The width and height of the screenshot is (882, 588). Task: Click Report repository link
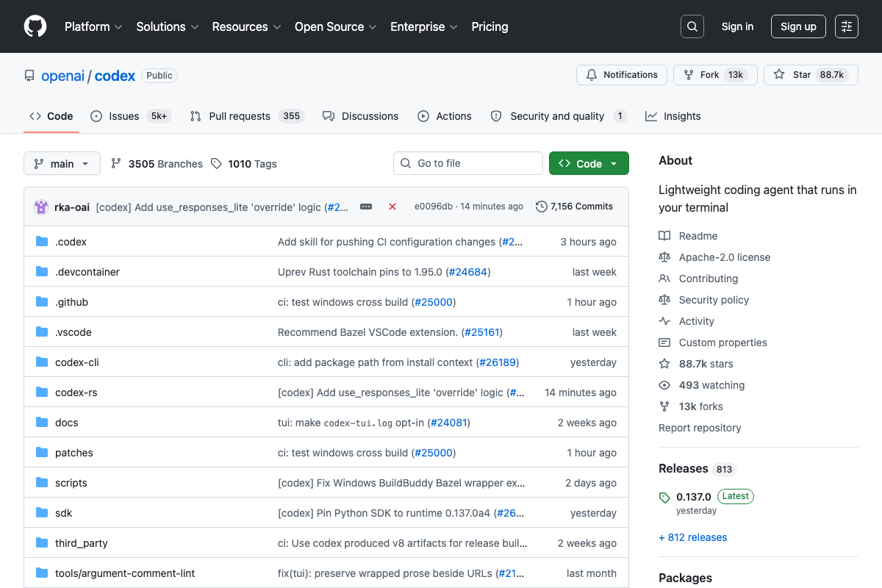pos(700,428)
